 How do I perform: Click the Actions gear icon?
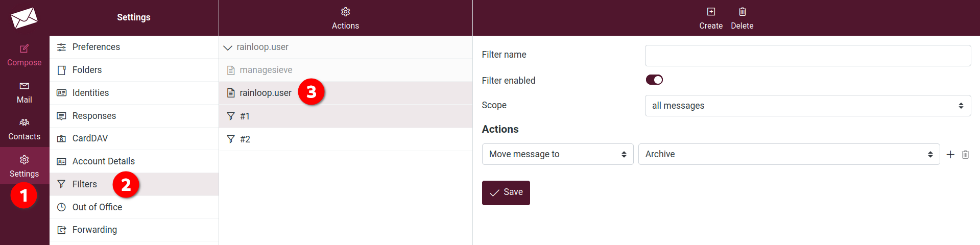[345, 12]
